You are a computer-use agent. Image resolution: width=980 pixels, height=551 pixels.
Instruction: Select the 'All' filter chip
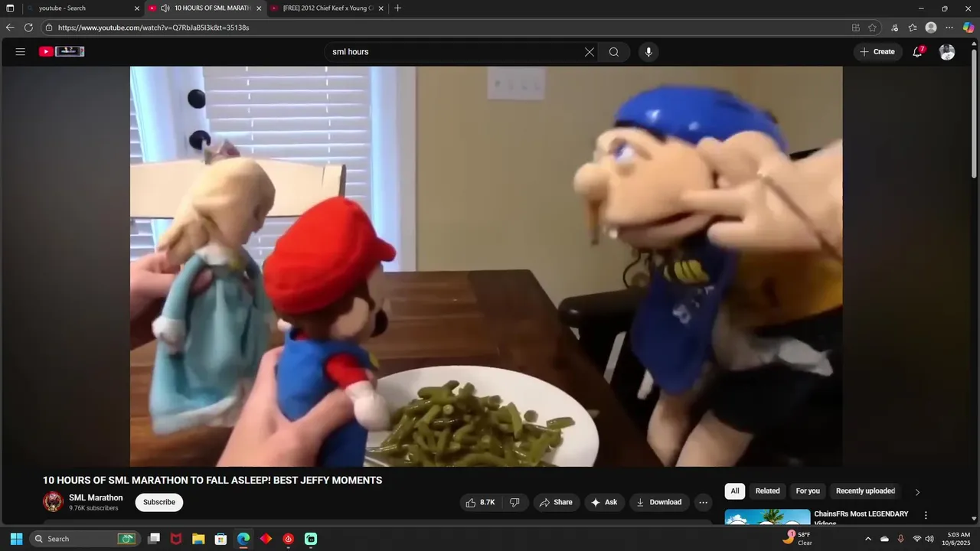coord(735,491)
